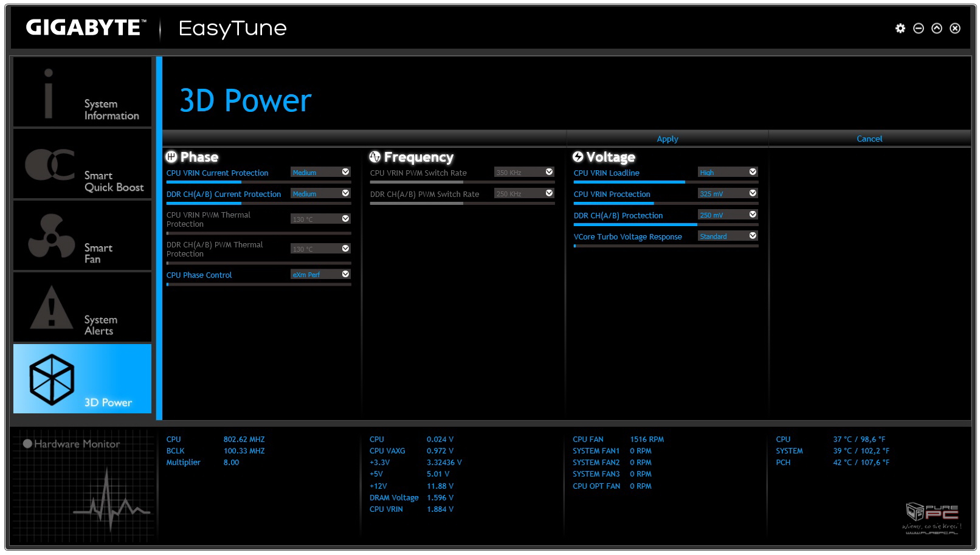Click Multiplier value 8.00
Screen dimensions: 980x555
tap(231, 463)
